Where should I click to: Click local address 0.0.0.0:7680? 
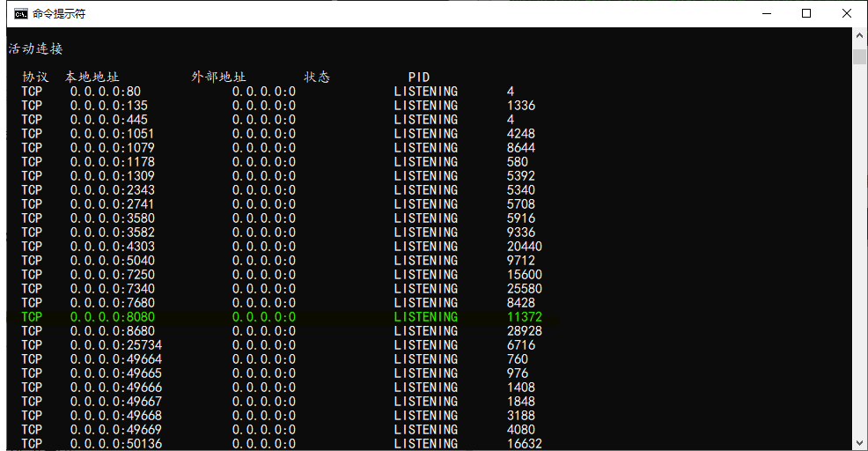pos(113,303)
